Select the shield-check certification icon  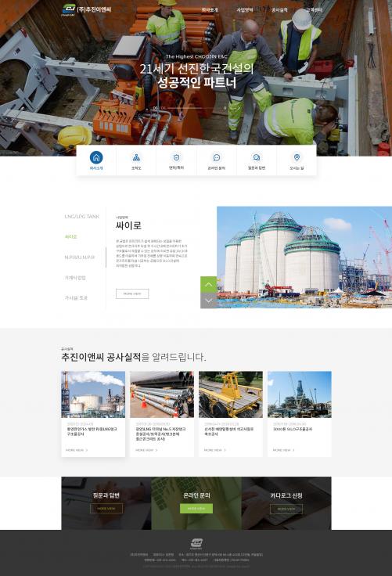(x=176, y=157)
